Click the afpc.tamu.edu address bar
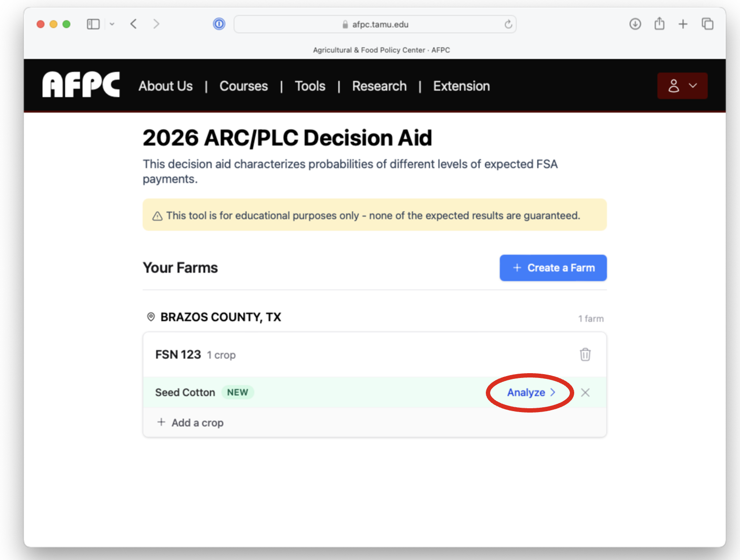 pyautogui.click(x=375, y=24)
